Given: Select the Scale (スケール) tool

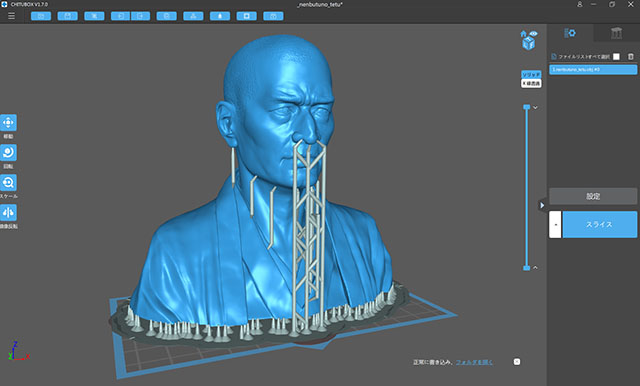Looking at the screenshot, I should coord(8,182).
